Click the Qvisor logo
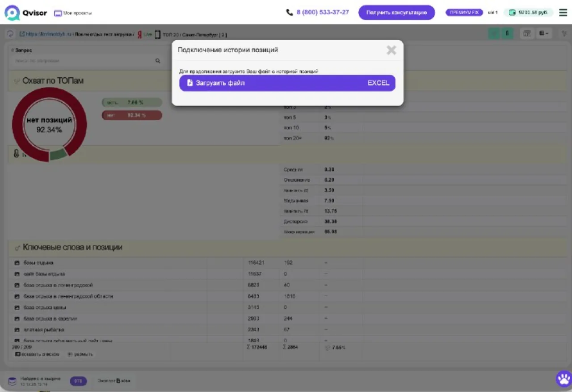The height and width of the screenshot is (392, 572). pyautogui.click(x=25, y=13)
